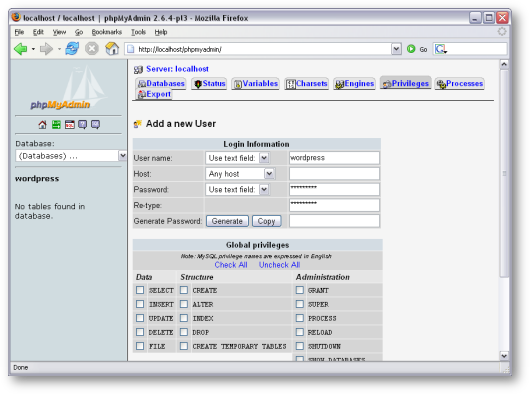Reload the page with the Refresh icon
Screen dimensions: 530x394
[72, 49]
